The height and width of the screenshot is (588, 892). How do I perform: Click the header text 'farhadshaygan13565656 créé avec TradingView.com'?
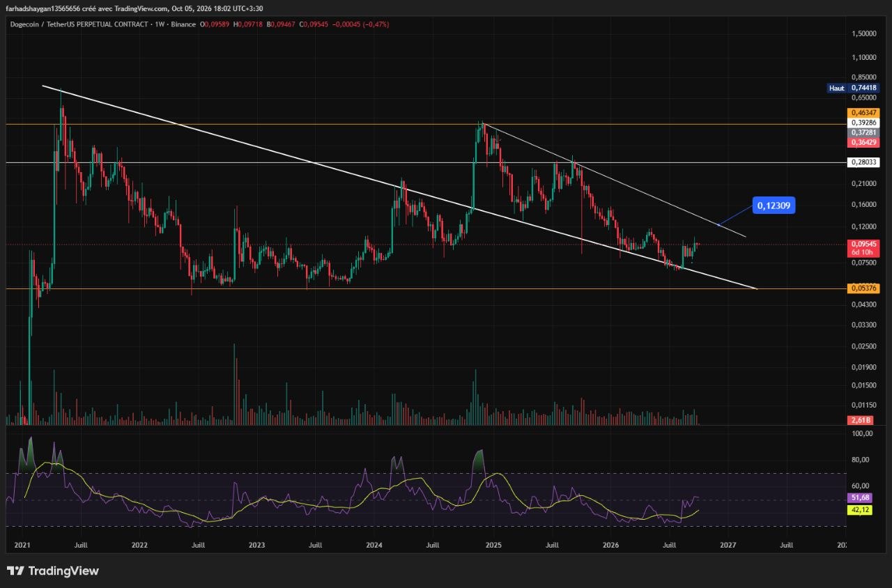(86, 8)
